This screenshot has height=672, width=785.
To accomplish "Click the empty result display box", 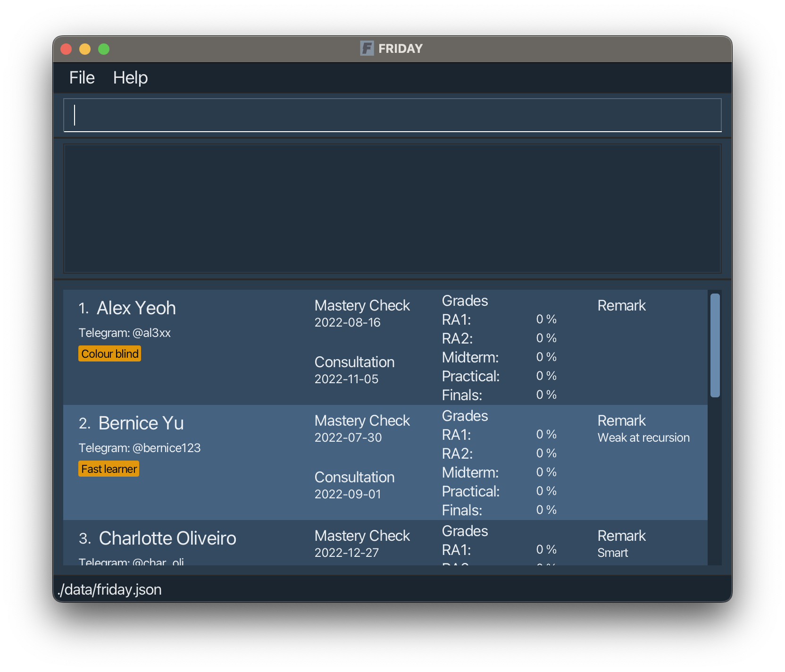I will (x=392, y=209).
